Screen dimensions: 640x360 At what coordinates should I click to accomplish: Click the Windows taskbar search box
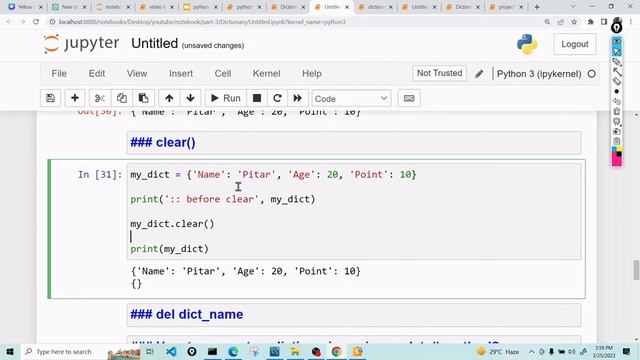point(63,351)
